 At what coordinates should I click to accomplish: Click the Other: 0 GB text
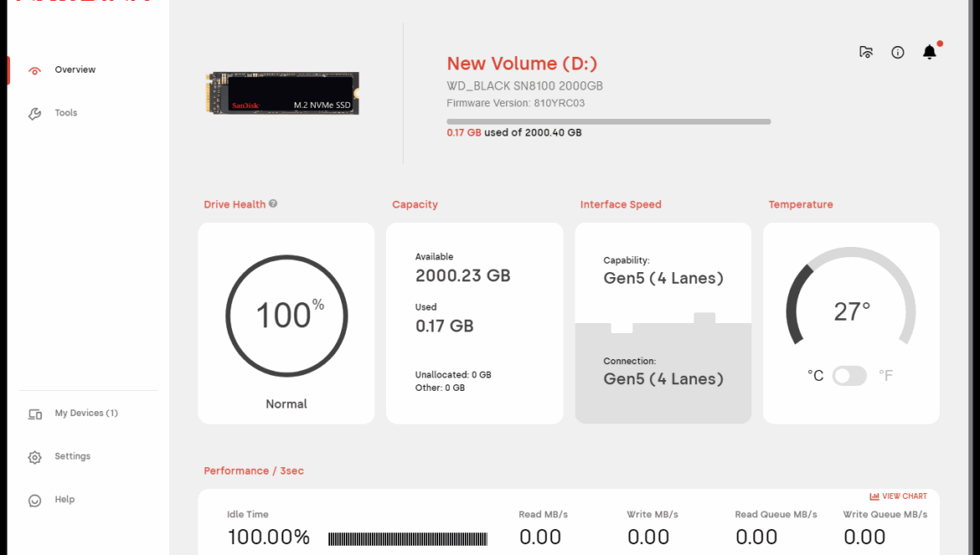(x=440, y=388)
